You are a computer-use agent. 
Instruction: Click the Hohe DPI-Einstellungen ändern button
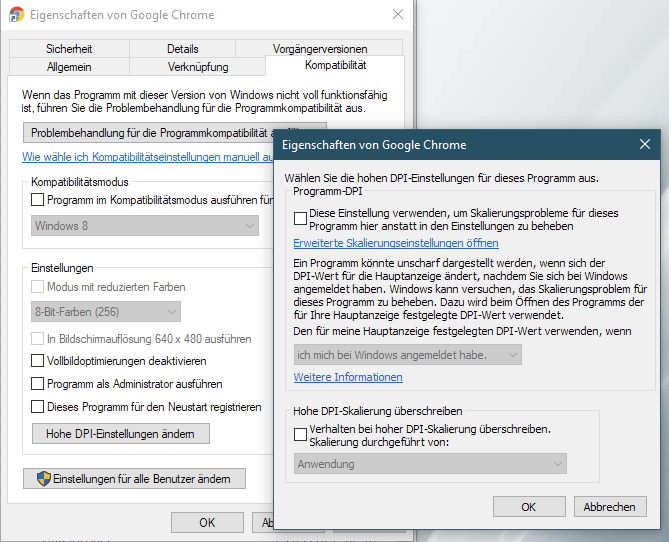coord(121,434)
